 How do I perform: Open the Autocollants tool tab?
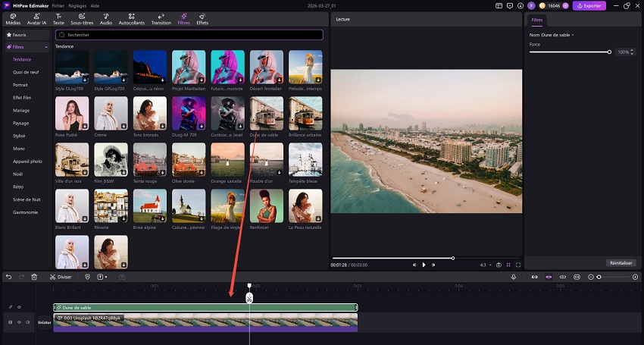pyautogui.click(x=132, y=19)
